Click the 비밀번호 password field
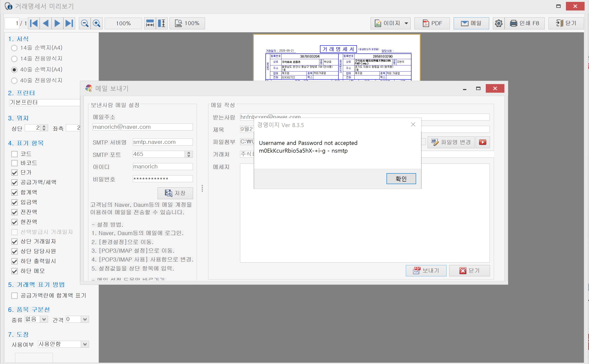 (163, 179)
